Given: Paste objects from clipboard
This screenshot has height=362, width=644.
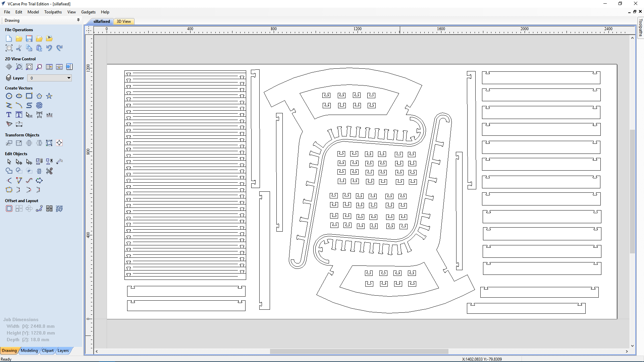Looking at the screenshot, I should click(x=39, y=48).
